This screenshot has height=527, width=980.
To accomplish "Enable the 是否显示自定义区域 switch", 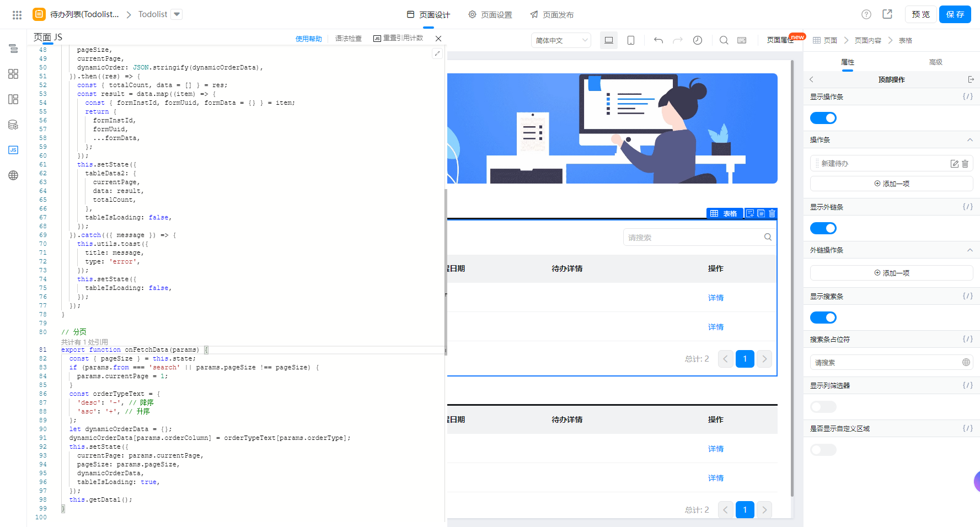I will [x=823, y=450].
